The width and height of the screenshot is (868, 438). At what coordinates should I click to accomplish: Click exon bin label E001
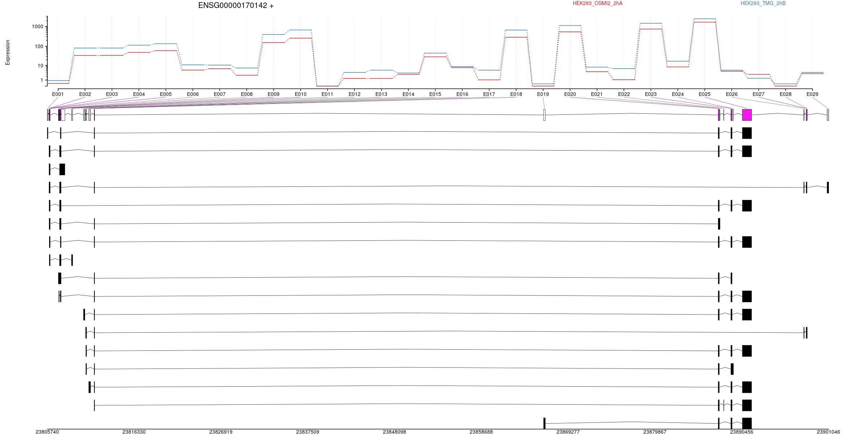[x=58, y=94]
